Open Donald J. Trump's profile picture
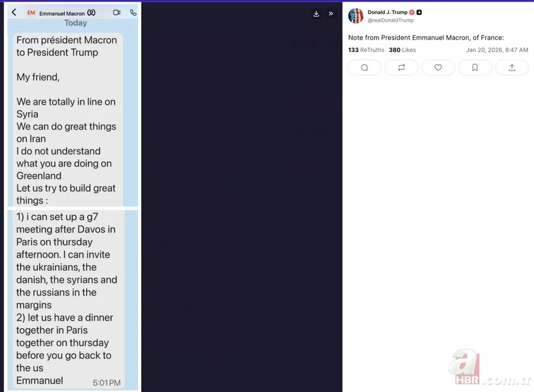Image resolution: width=534 pixels, height=392 pixels. 355,16
